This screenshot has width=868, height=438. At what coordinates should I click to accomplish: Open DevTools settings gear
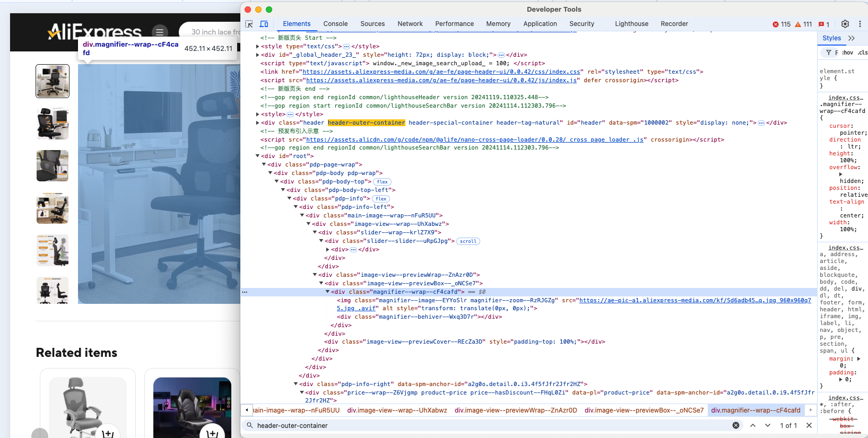[x=845, y=24]
